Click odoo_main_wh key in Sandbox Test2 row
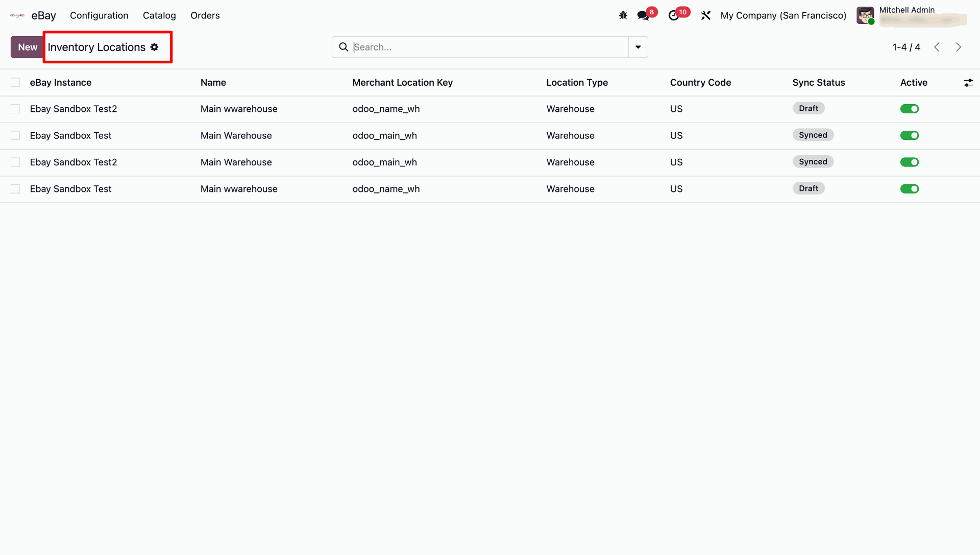 point(384,162)
